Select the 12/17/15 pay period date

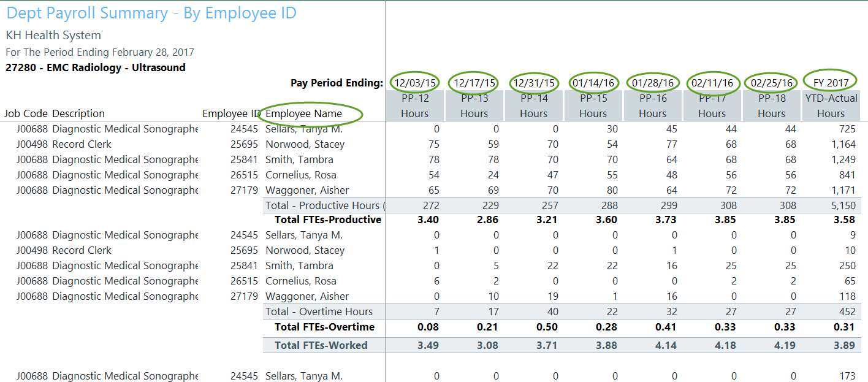click(x=474, y=83)
